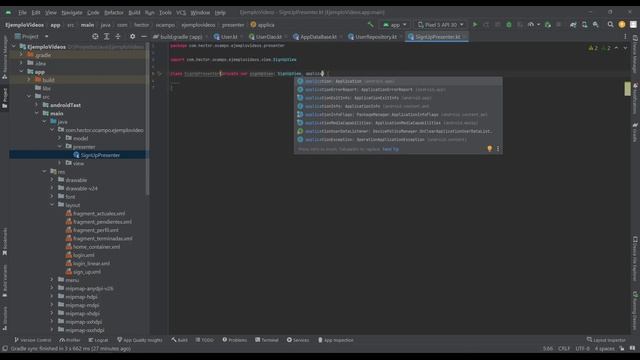Click the Expand All icon in the Project panel
The width and height of the screenshot is (640, 360).
pyautogui.click(x=107, y=36)
